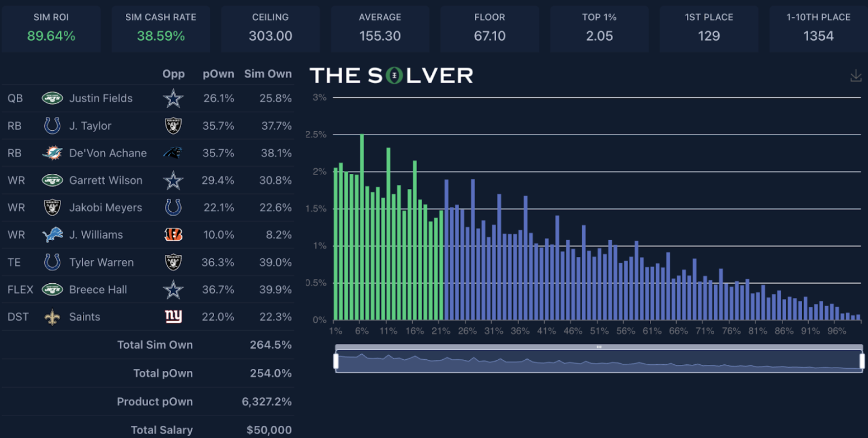
Task: Click the left handle of range slider
Action: tap(336, 361)
